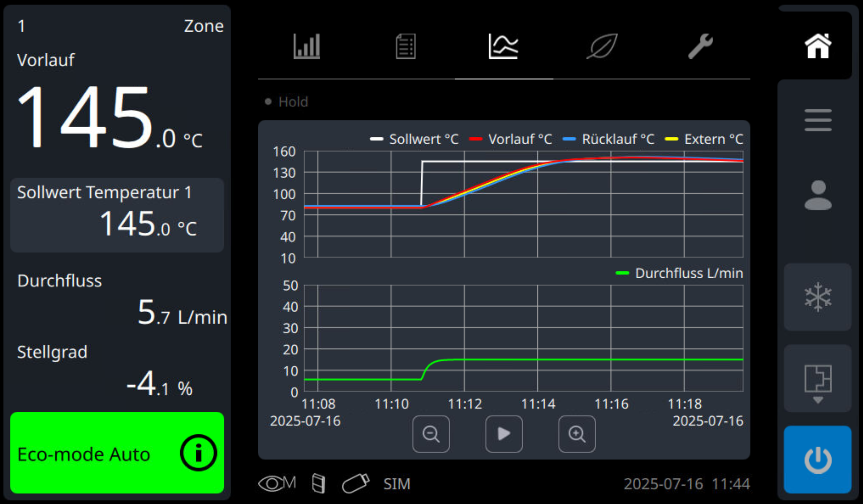The image size is (863, 504).
Task: Click the USB stick status icon
Action: tap(355, 483)
